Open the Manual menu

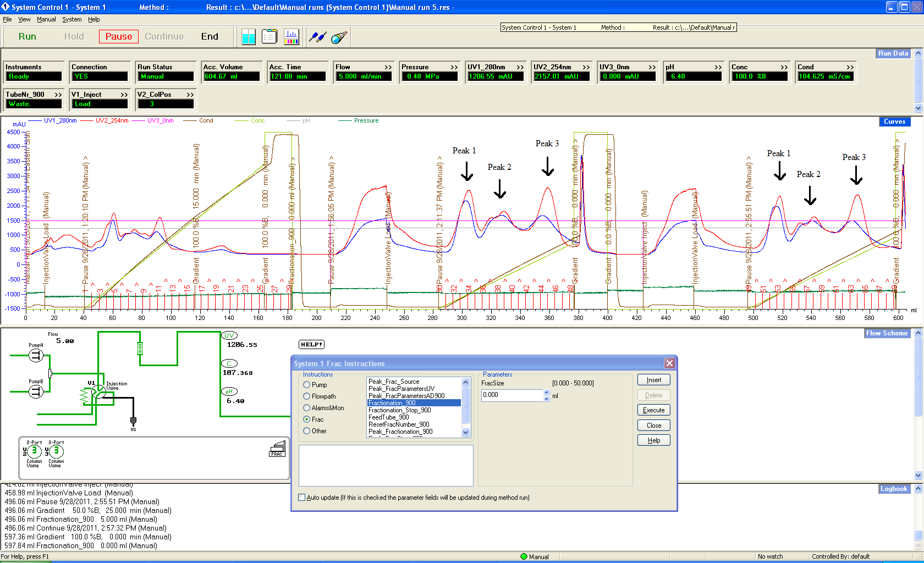tap(46, 19)
